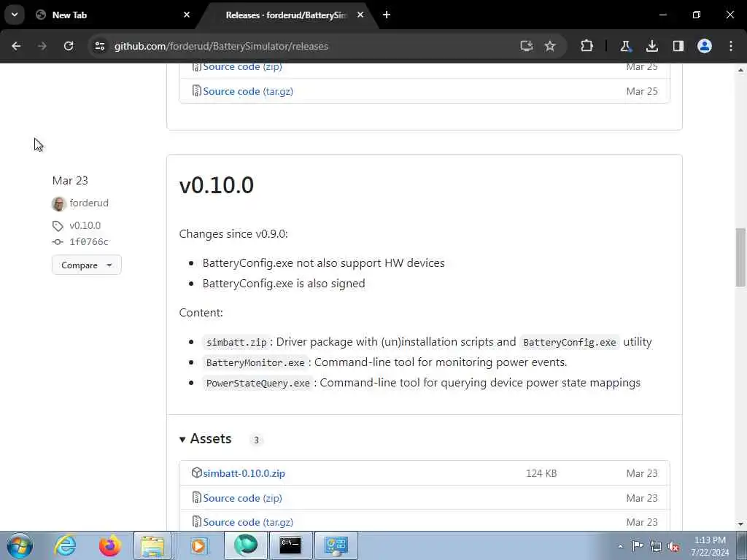This screenshot has height=560, width=747.
Task: Click the Assets count badge 3
Action: pos(256,440)
